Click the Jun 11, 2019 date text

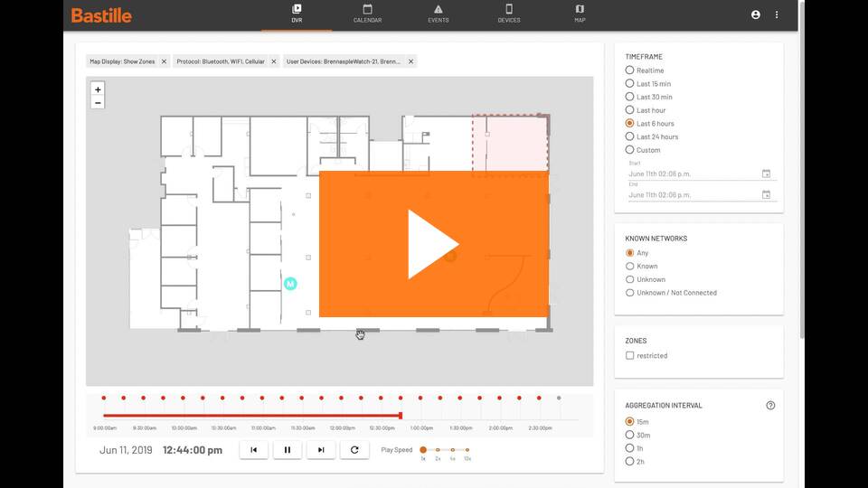click(x=126, y=450)
